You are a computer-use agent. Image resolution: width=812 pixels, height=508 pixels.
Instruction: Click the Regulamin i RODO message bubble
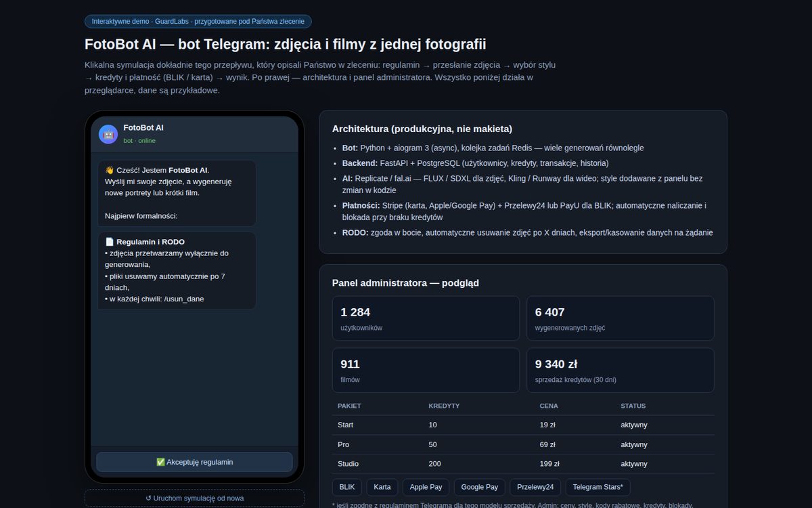point(177,271)
